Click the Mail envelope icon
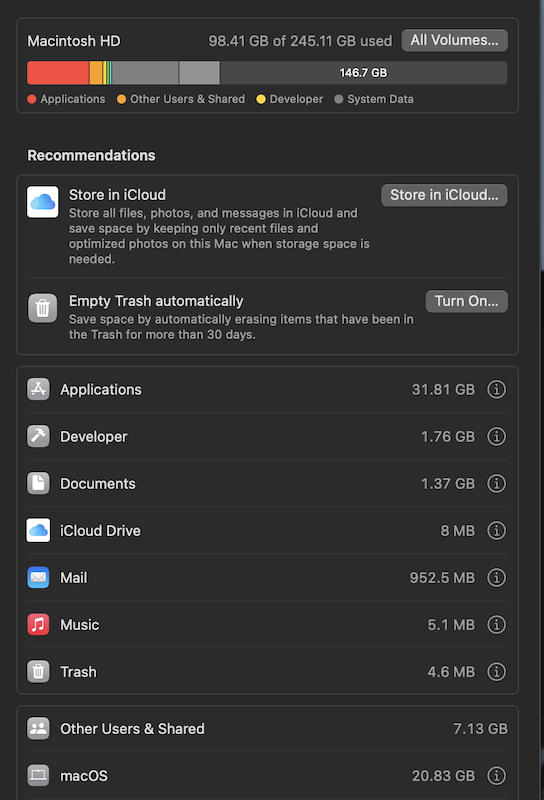The image size is (544, 800). [x=38, y=578]
